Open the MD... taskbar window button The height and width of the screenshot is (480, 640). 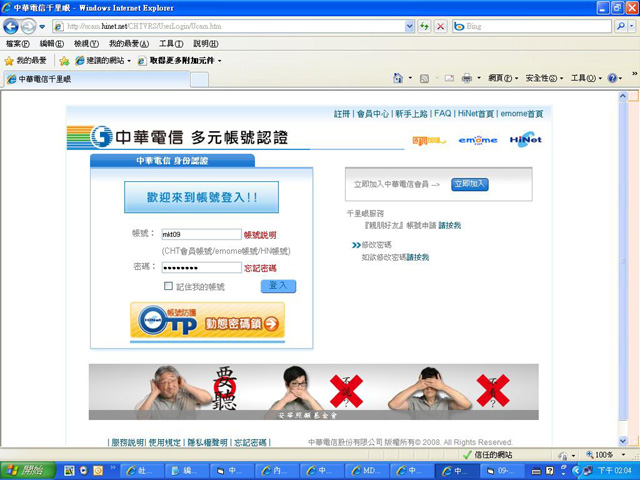(366, 471)
